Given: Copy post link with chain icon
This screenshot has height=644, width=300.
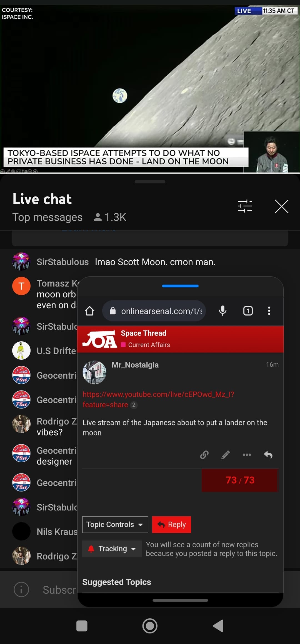Looking at the screenshot, I should [204, 455].
